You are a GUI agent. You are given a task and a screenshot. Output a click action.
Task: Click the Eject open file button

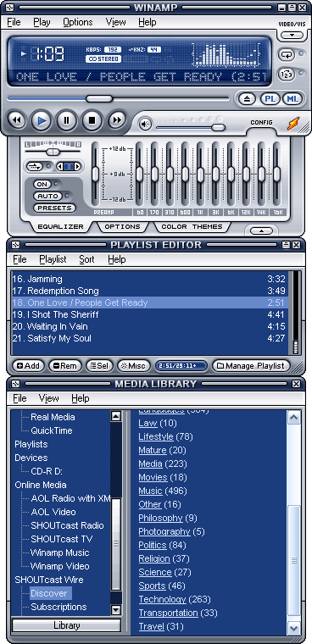(x=247, y=98)
